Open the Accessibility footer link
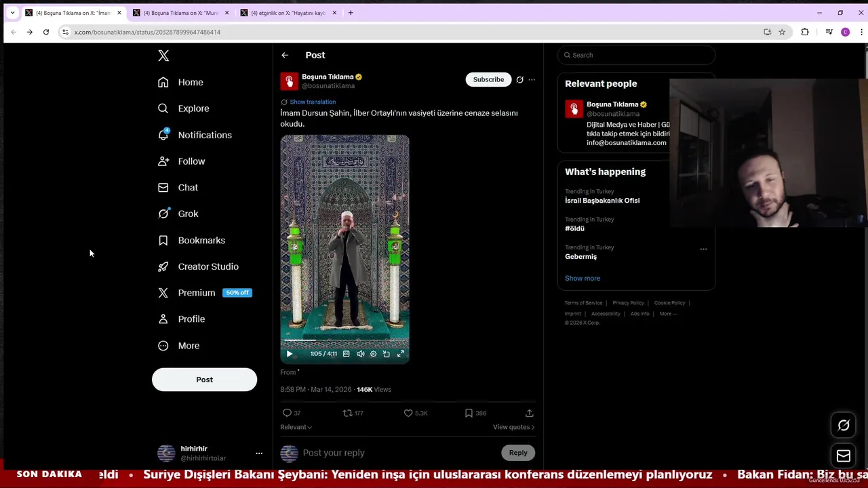Viewport: 868px width, 488px height. point(606,314)
